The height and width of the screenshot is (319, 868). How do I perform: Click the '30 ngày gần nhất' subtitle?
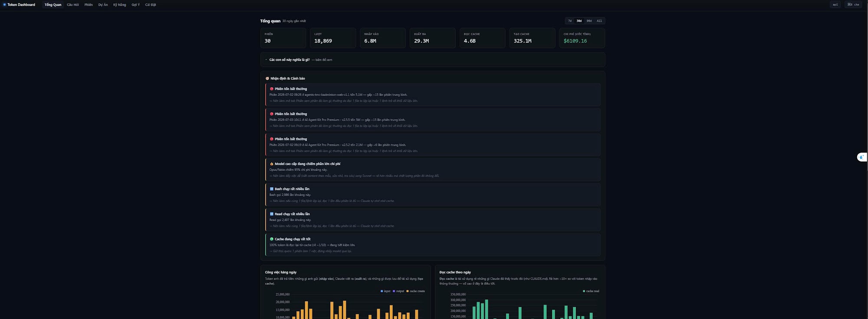[294, 21]
